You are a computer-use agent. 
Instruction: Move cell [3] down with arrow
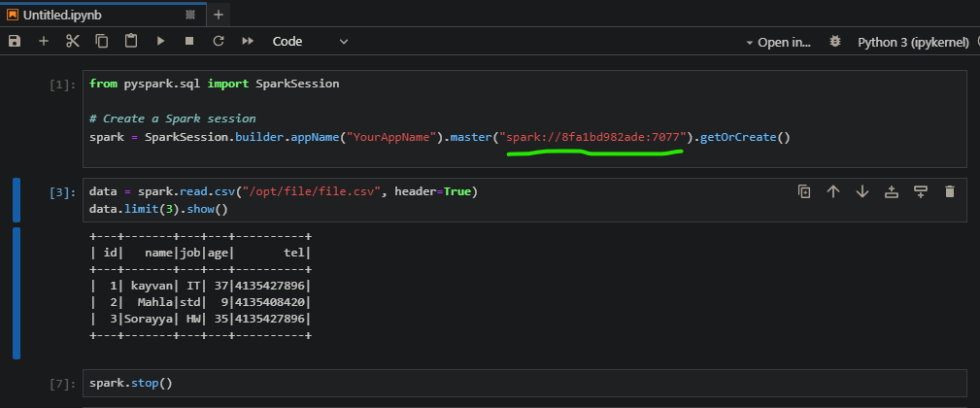point(862,191)
